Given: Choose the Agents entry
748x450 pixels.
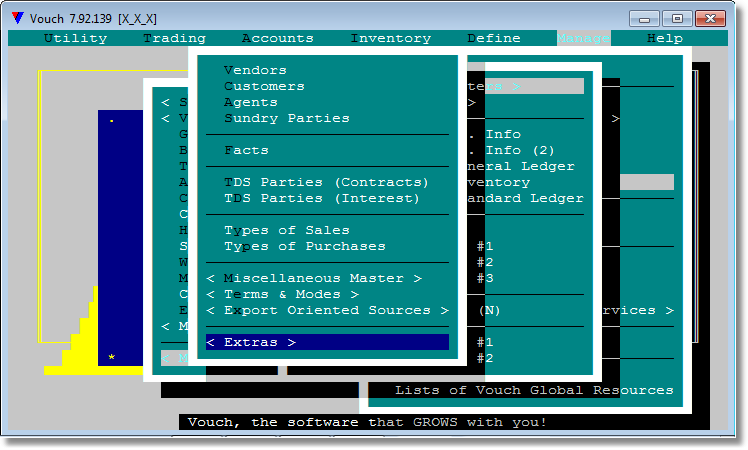Looking at the screenshot, I should (251, 102).
